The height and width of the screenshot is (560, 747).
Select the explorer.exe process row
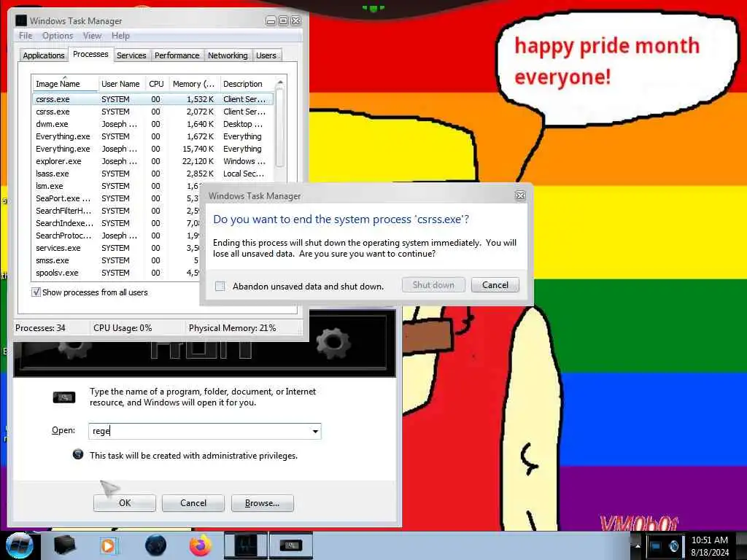pos(152,161)
